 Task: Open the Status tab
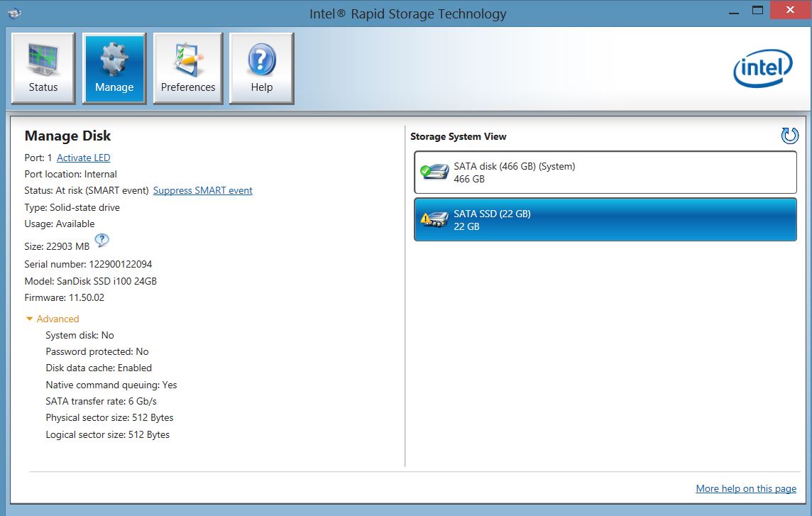43,68
